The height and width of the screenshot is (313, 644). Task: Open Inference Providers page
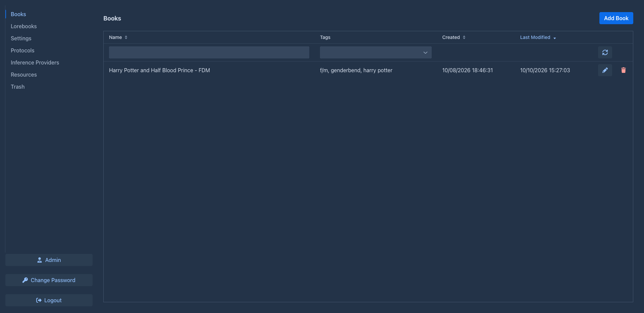click(x=35, y=62)
